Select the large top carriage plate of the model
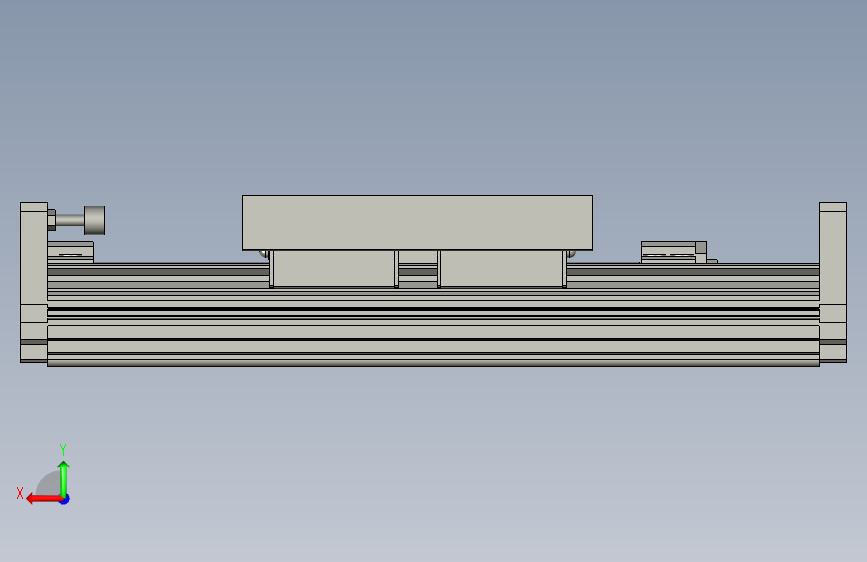 417,222
